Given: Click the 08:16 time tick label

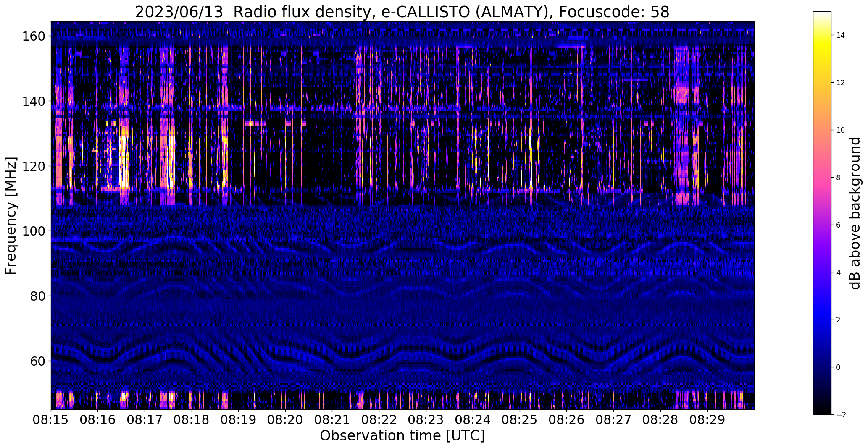Looking at the screenshot, I should point(97,420).
